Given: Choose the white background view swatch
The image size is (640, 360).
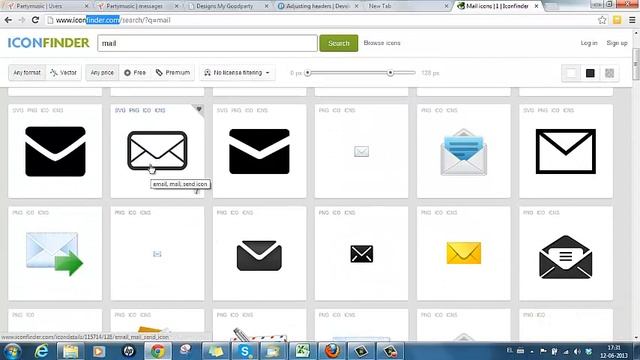Looking at the screenshot, I should (571, 73).
